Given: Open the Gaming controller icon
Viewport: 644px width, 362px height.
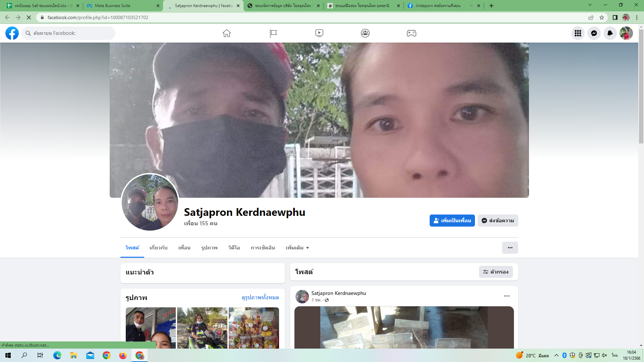Looking at the screenshot, I should (412, 33).
